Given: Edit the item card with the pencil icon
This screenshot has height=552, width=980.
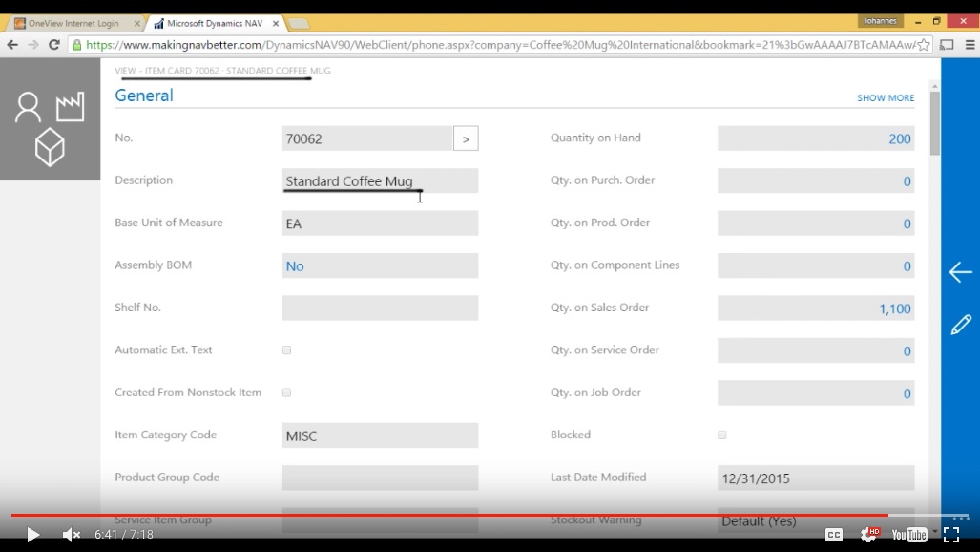Looking at the screenshot, I should click(961, 324).
